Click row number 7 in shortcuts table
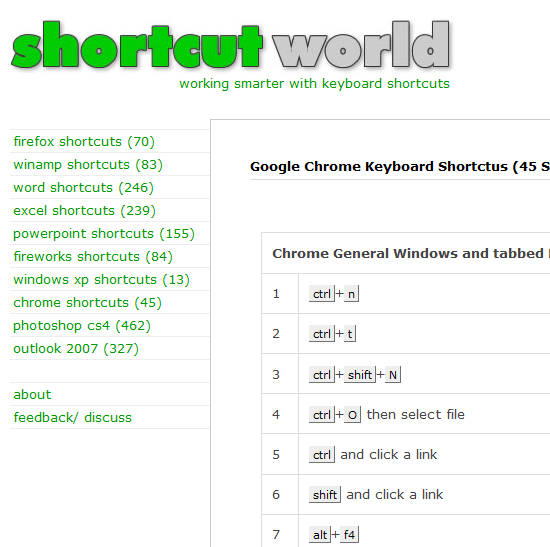Screen dimensions: 550x547 tap(276, 535)
